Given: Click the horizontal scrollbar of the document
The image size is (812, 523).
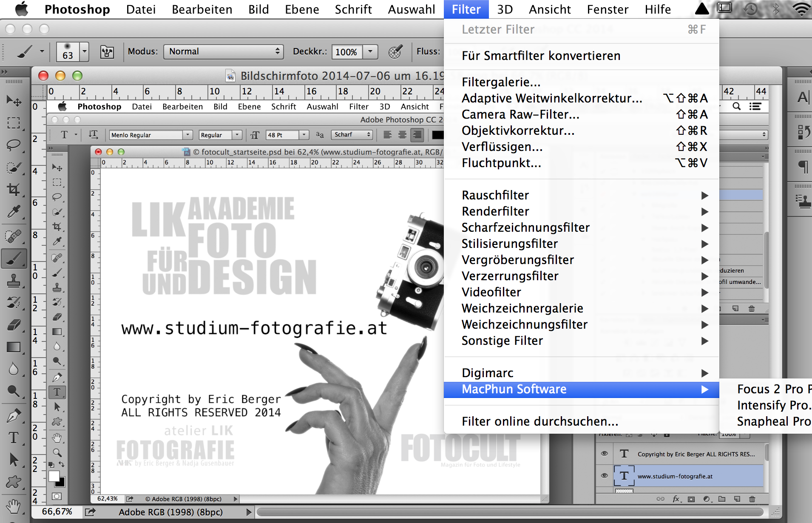Looking at the screenshot, I should (510, 512).
